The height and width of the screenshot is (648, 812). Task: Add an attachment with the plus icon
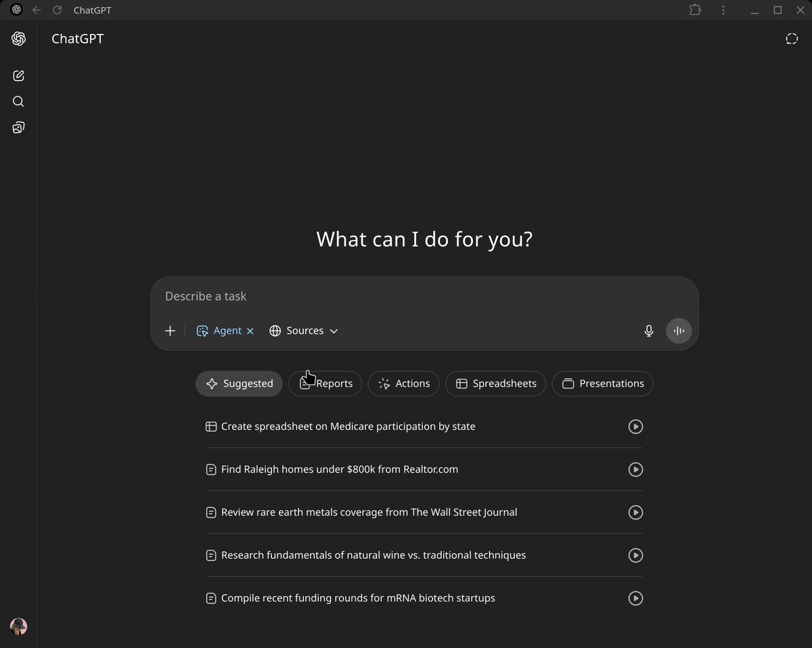tap(171, 330)
